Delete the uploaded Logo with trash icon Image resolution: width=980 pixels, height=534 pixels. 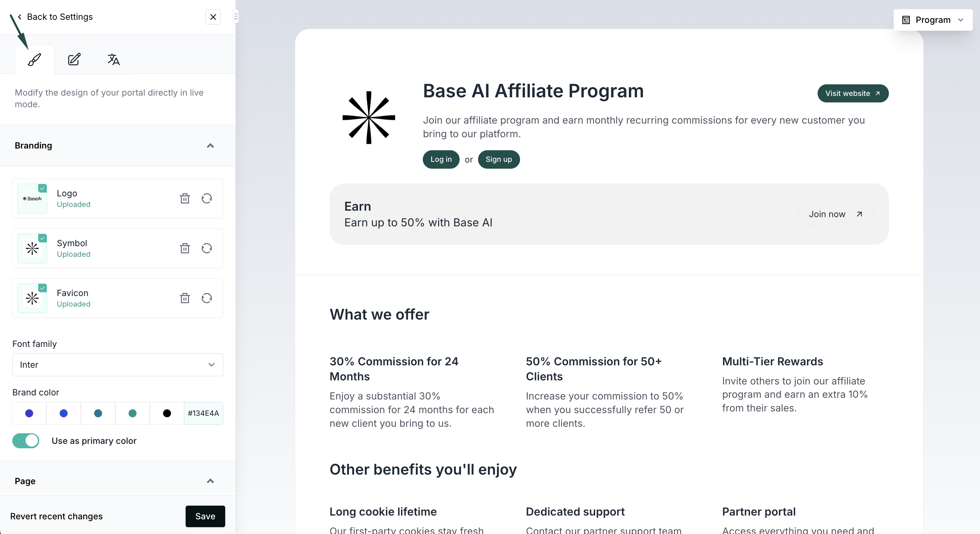click(185, 198)
